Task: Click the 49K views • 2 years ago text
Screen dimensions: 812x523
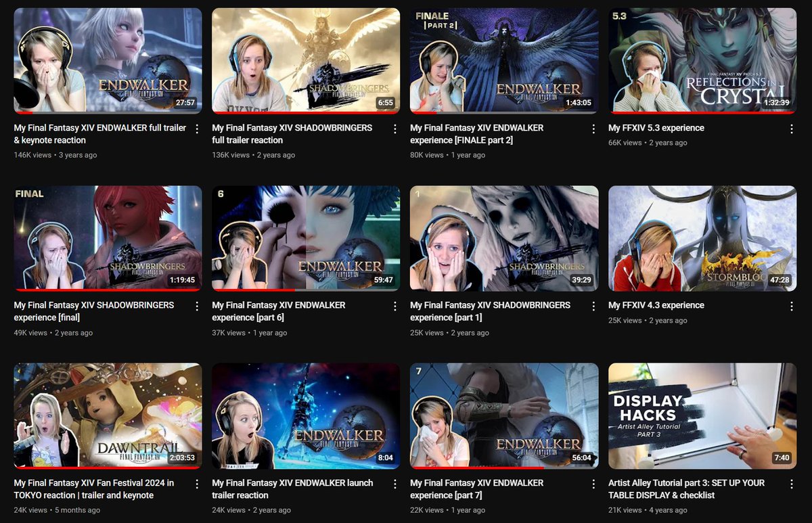Action: [x=53, y=333]
